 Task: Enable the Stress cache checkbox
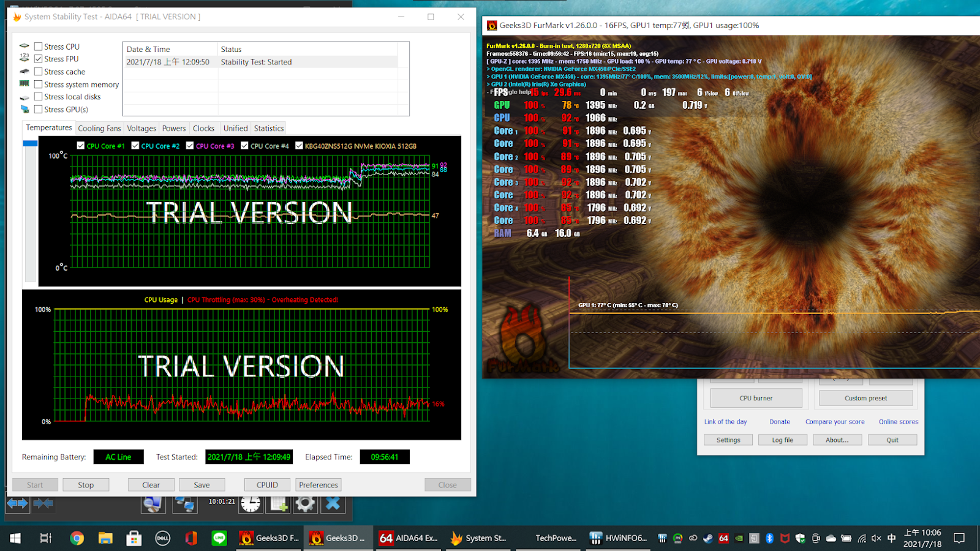click(39, 72)
